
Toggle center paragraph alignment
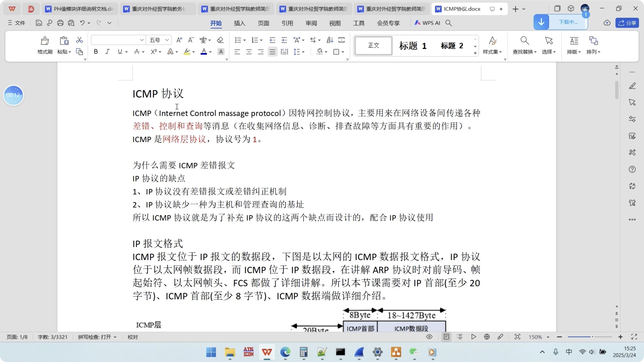[x=249, y=52]
